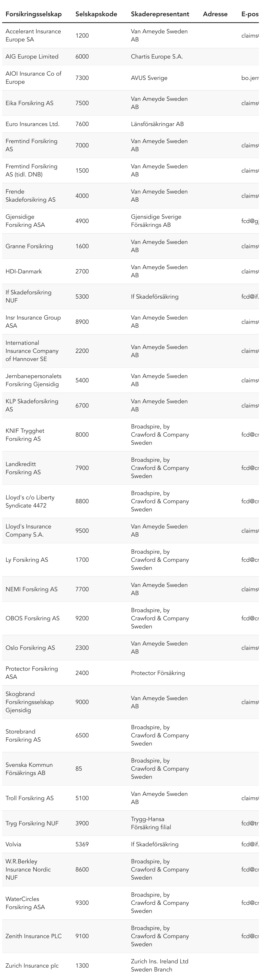
Task: Click the Adresse column header
Action: (215, 14)
